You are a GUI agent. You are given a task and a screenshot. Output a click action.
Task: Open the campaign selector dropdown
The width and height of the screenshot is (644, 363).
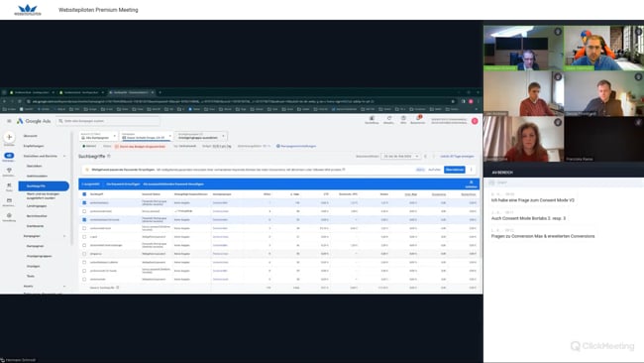click(x=147, y=136)
